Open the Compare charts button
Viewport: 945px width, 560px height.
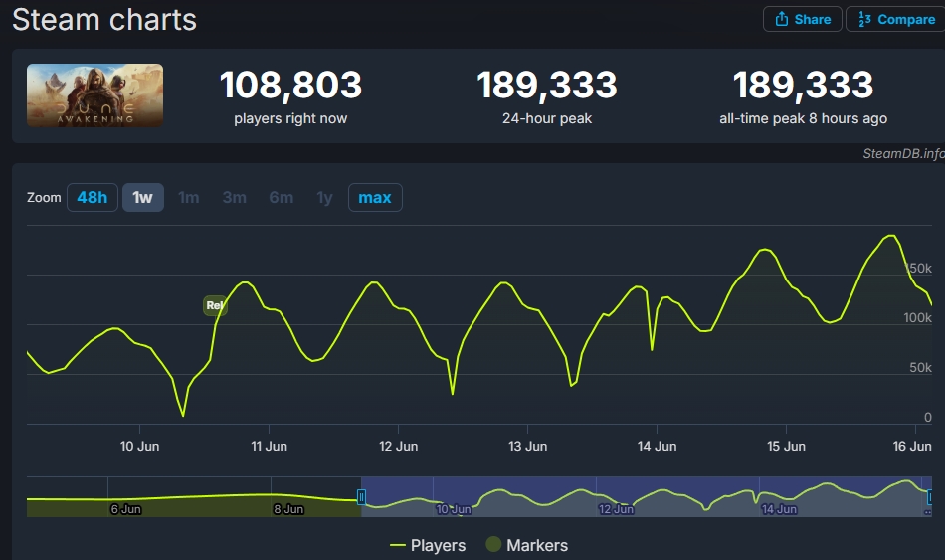point(895,19)
